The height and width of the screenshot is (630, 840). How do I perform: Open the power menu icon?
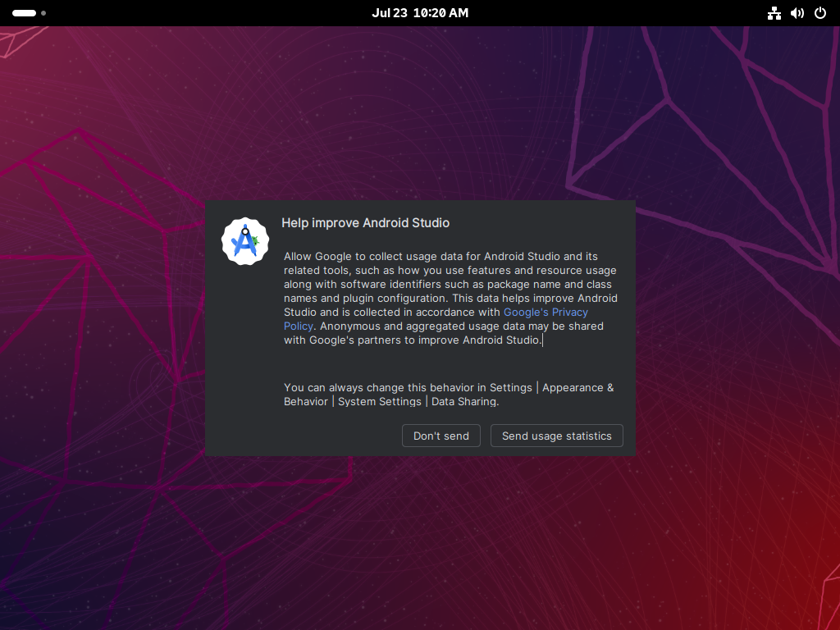pyautogui.click(x=820, y=13)
